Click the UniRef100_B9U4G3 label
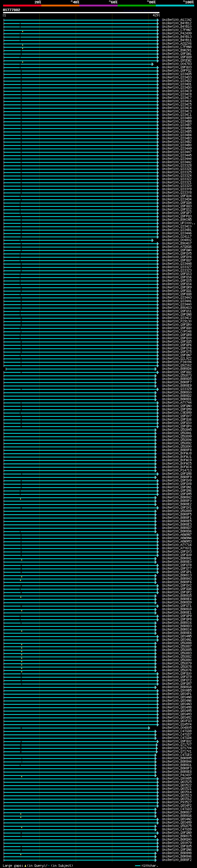The height and width of the screenshot is (868, 197). [x=177, y=308]
